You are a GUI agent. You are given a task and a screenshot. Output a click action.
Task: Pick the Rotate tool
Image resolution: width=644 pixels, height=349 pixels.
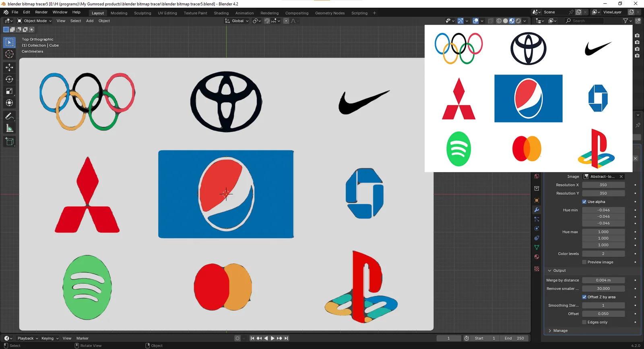tap(9, 79)
